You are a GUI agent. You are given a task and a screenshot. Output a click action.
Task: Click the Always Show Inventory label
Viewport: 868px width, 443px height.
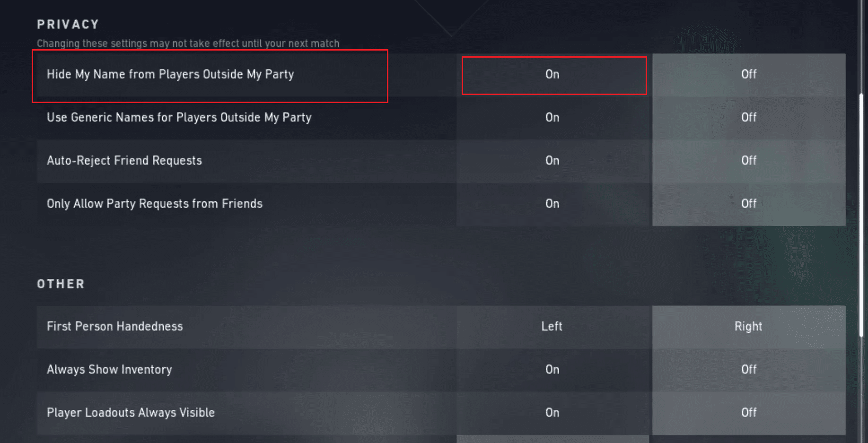109,370
